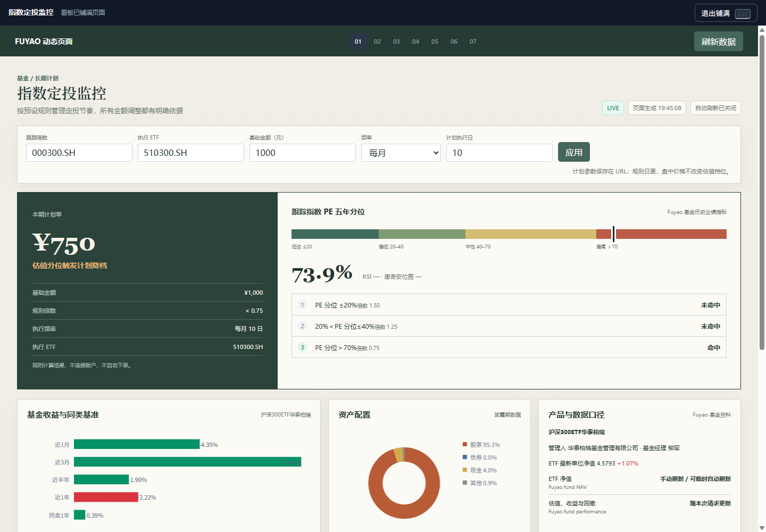The image size is (766, 532).
Task: Click the 近3月 return bar
Action: pos(188,462)
